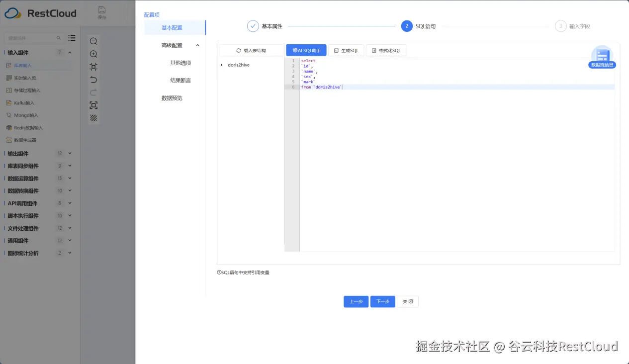Open the 基本配置 menu item
Image resolution: width=629 pixels, height=364 pixels.
pos(175,28)
